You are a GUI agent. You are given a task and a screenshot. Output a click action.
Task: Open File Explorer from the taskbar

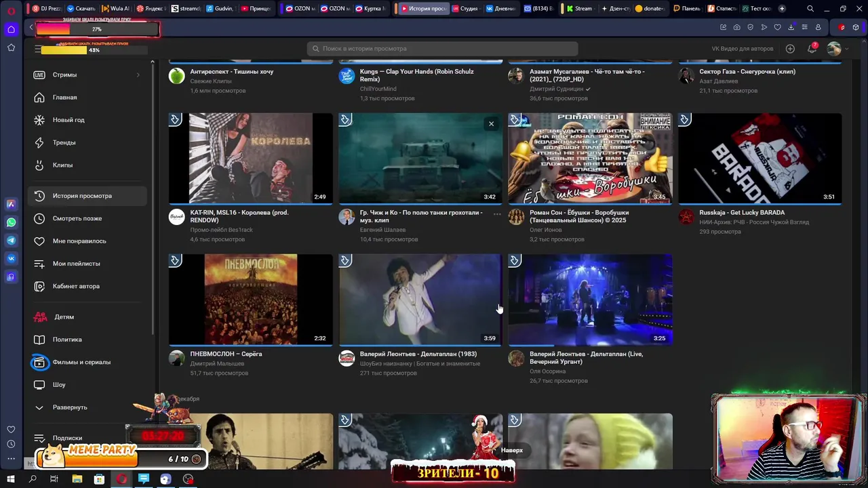77,479
